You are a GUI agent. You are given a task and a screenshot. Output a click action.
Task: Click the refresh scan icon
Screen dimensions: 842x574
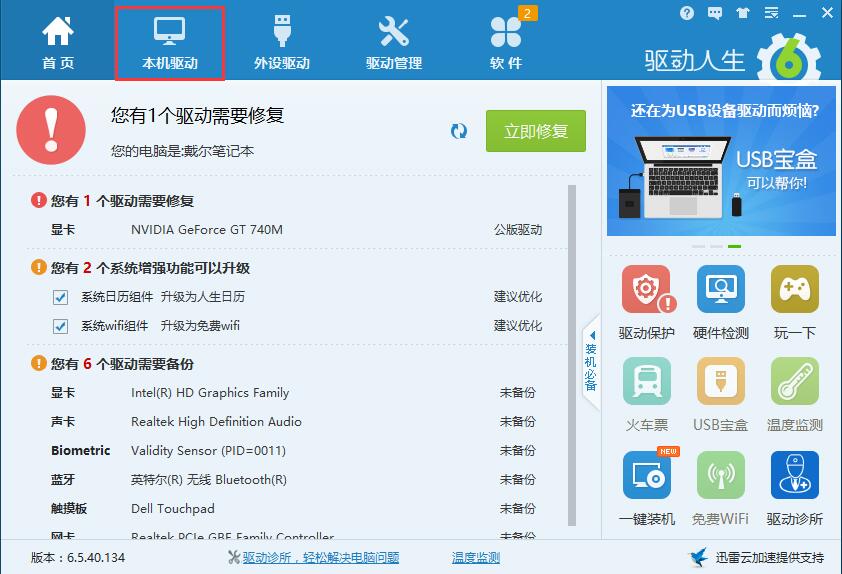459,131
